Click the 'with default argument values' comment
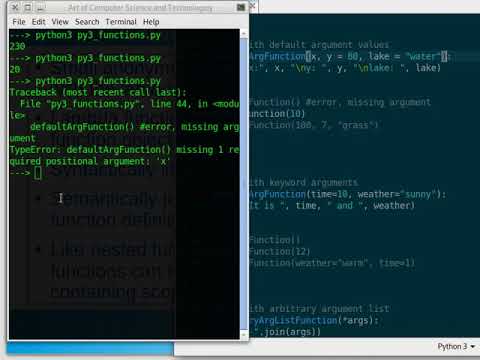 (x=319, y=45)
